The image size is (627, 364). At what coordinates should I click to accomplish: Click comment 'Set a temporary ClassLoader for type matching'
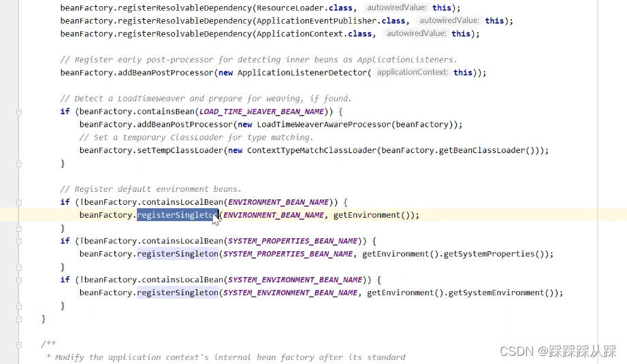[196, 137]
